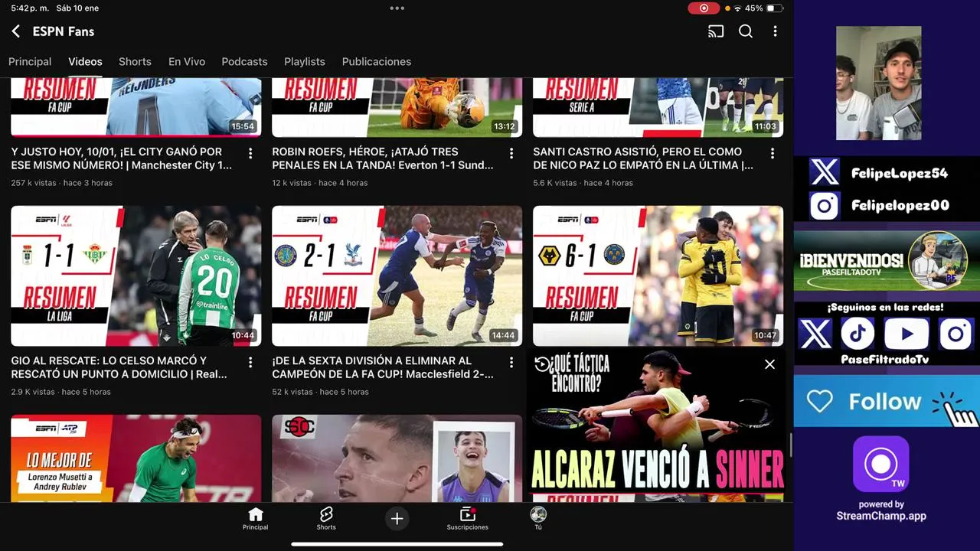Open the goalkeeper FA Cup thumbnail 13:12
The height and width of the screenshot is (551, 980).
pos(397,106)
